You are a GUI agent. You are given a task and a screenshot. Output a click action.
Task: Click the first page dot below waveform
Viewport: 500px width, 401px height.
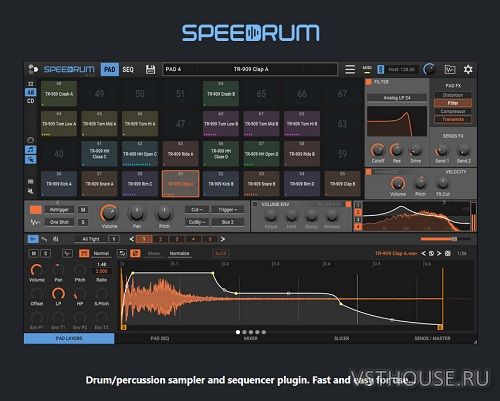click(238, 332)
